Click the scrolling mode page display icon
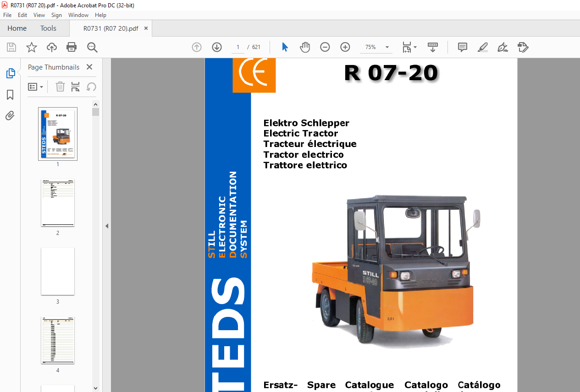The image size is (580, 392). click(x=433, y=47)
